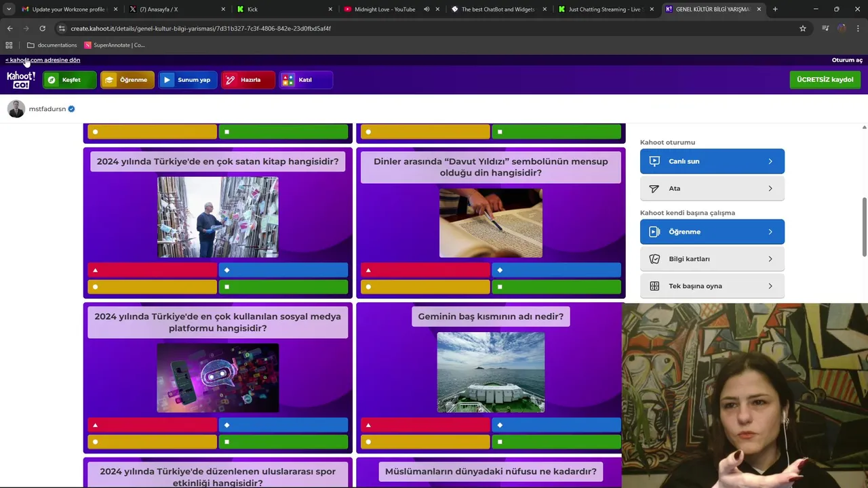Open the Katıl menu item

(307, 80)
